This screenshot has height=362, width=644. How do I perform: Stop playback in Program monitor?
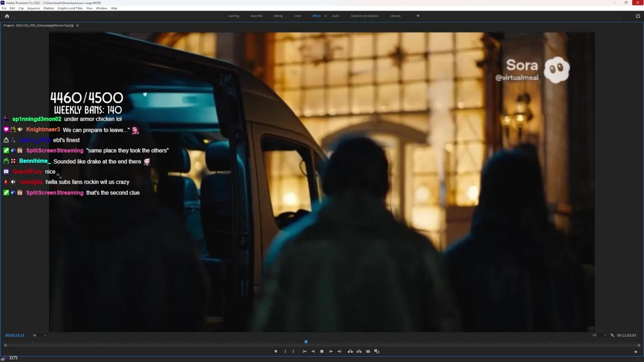(322, 351)
